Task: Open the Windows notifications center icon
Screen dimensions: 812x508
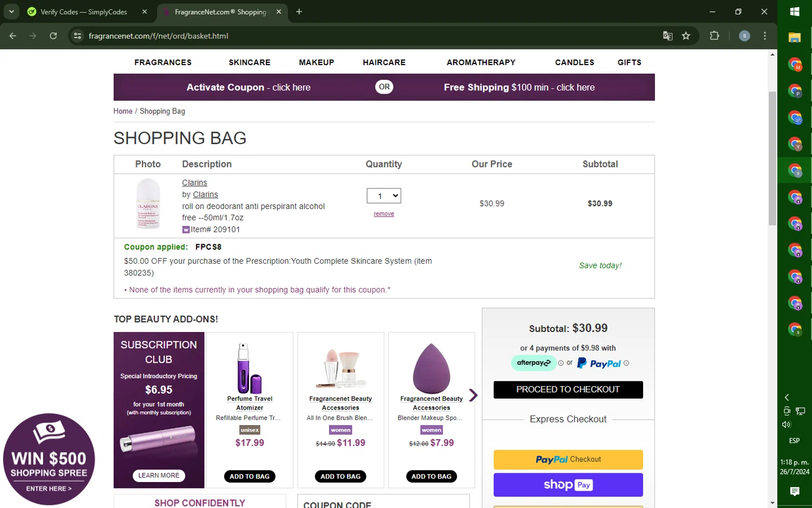Action: tap(794, 491)
